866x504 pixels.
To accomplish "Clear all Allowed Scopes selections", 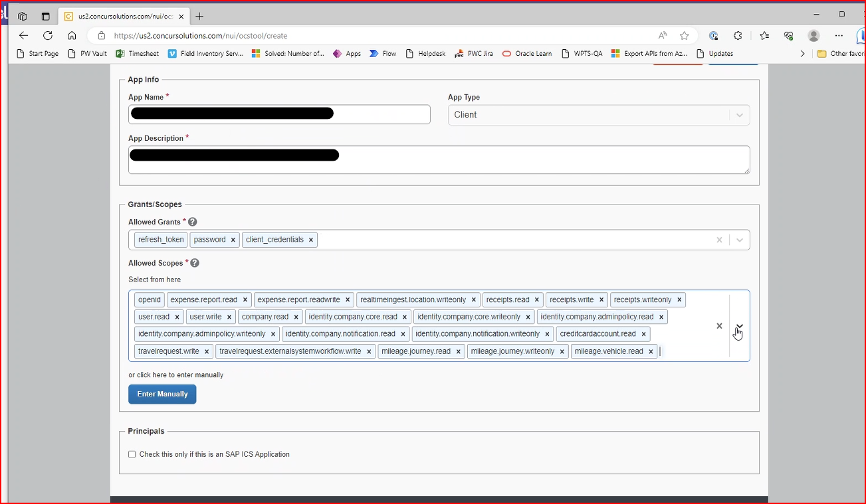I will pyautogui.click(x=719, y=326).
